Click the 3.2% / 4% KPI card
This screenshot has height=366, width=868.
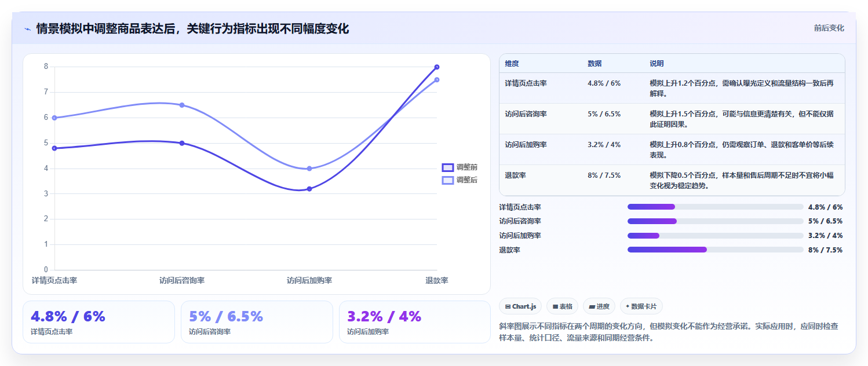point(415,322)
